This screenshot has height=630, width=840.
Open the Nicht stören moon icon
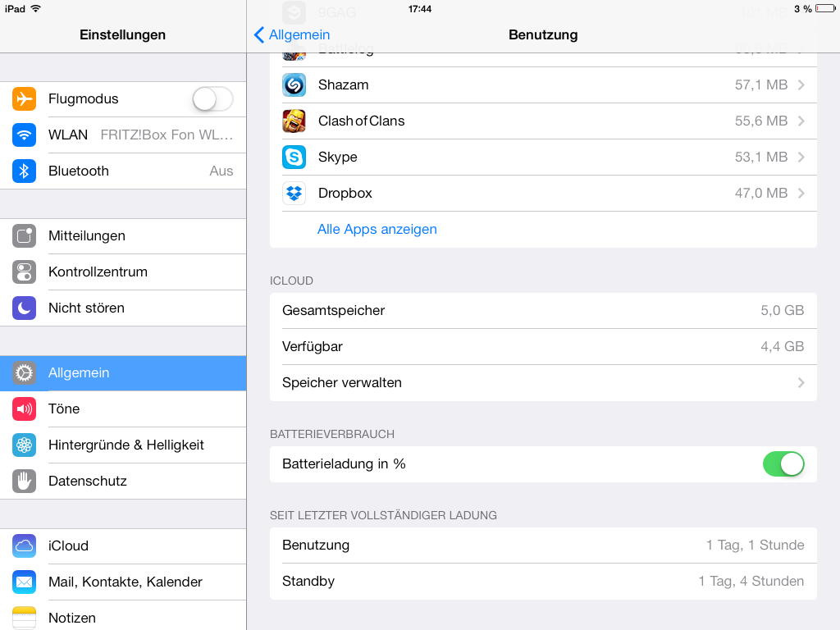24,308
